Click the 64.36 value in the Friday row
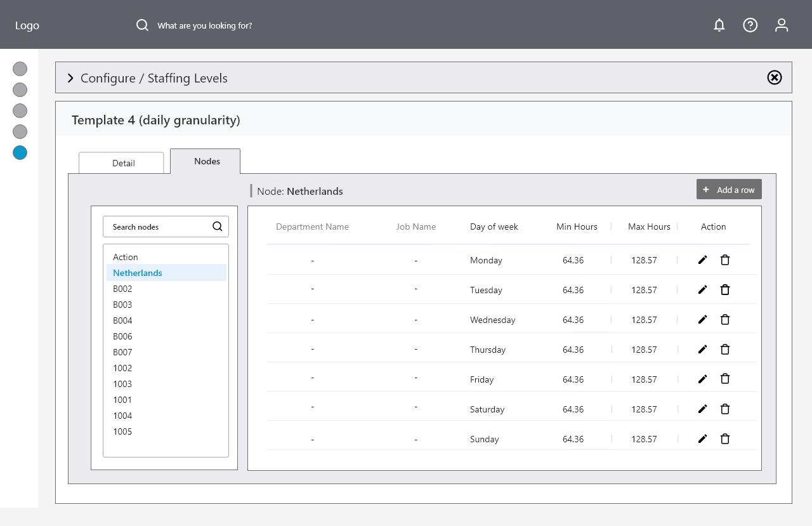The image size is (812, 526). pyautogui.click(x=573, y=379)
